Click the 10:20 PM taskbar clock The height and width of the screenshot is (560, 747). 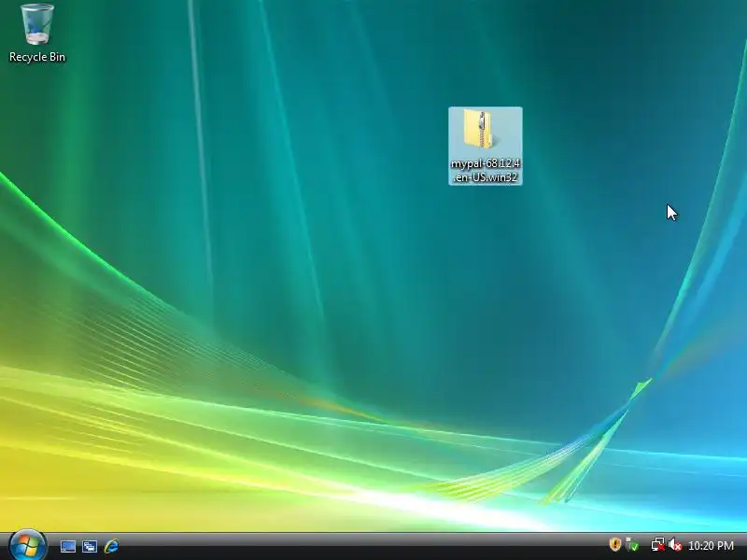point(711,545)
